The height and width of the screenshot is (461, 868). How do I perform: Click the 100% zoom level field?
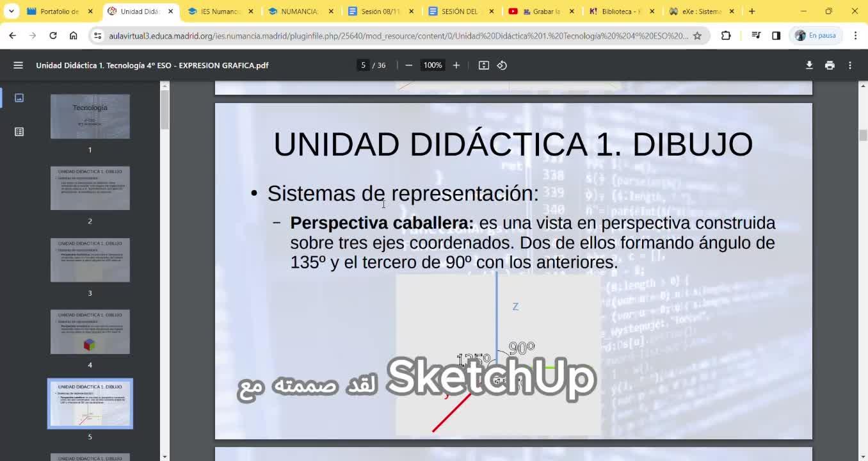(433, 65)
